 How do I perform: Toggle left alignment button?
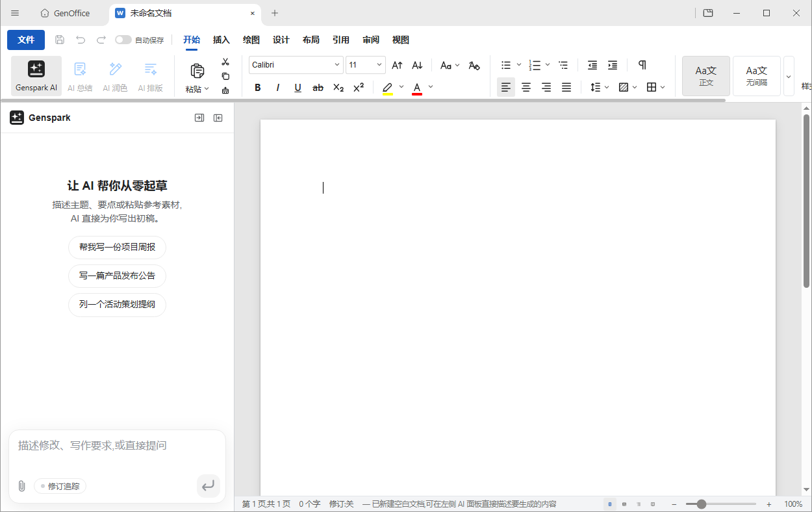tap(506, 87)
